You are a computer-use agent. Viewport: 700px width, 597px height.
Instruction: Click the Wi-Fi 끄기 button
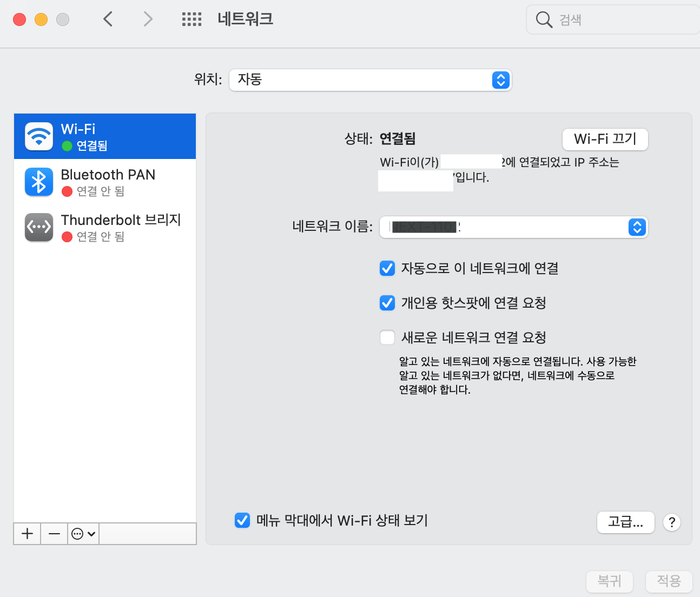click(605, 139)
